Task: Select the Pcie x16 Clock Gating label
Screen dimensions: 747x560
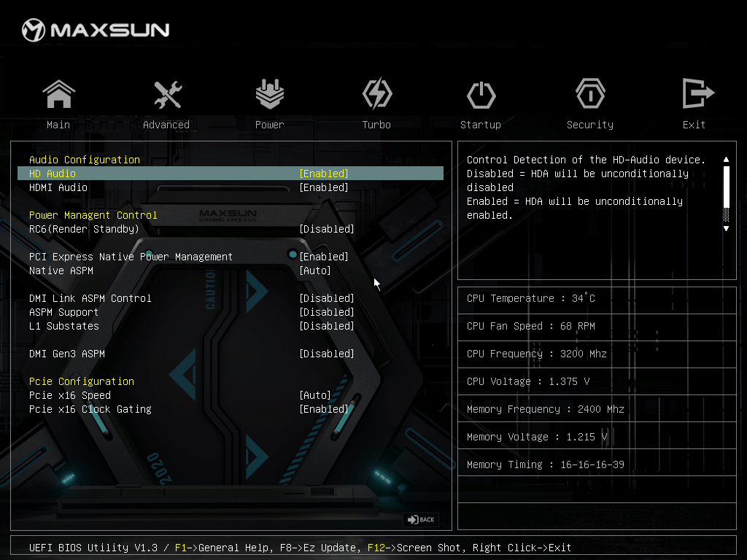Action: click(90, 409)
